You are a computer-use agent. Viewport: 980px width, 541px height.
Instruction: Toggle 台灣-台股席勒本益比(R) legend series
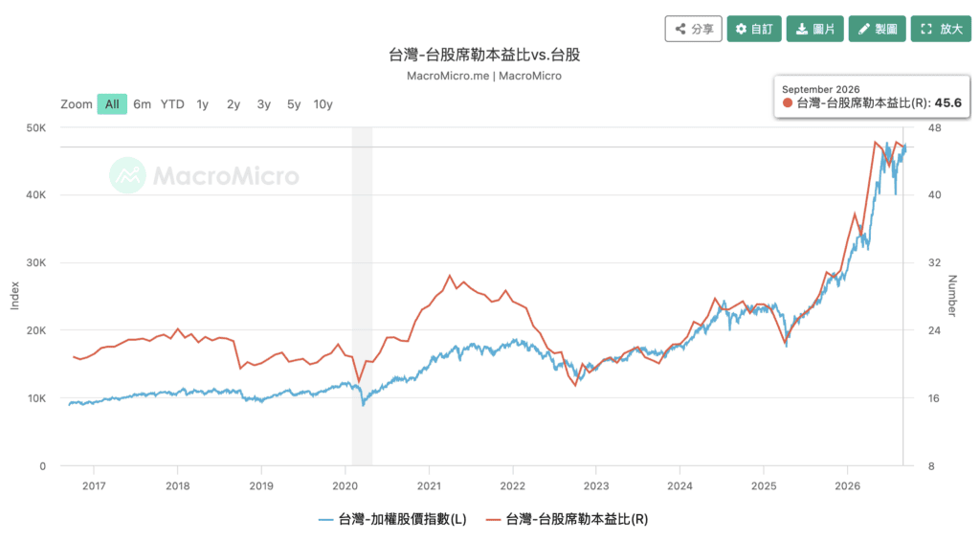coord(567,519)
